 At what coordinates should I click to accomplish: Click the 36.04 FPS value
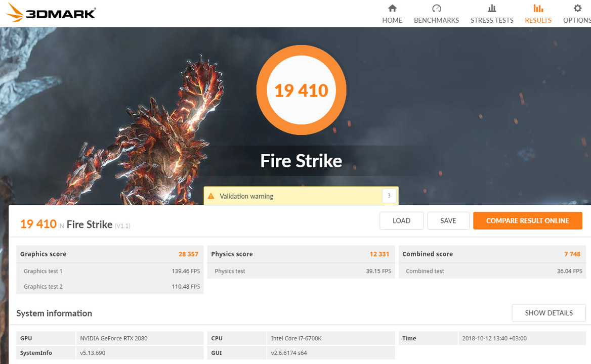pos(570,271)
